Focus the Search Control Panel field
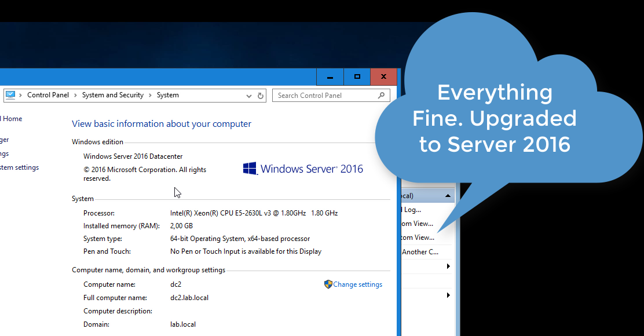644x336 pixels. click(x=331, y=95)
